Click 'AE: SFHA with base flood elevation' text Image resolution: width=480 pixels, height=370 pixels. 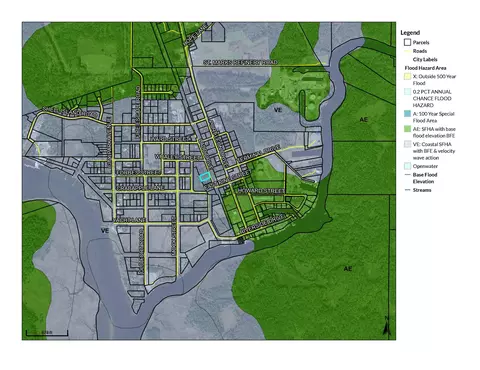[434, 132]
